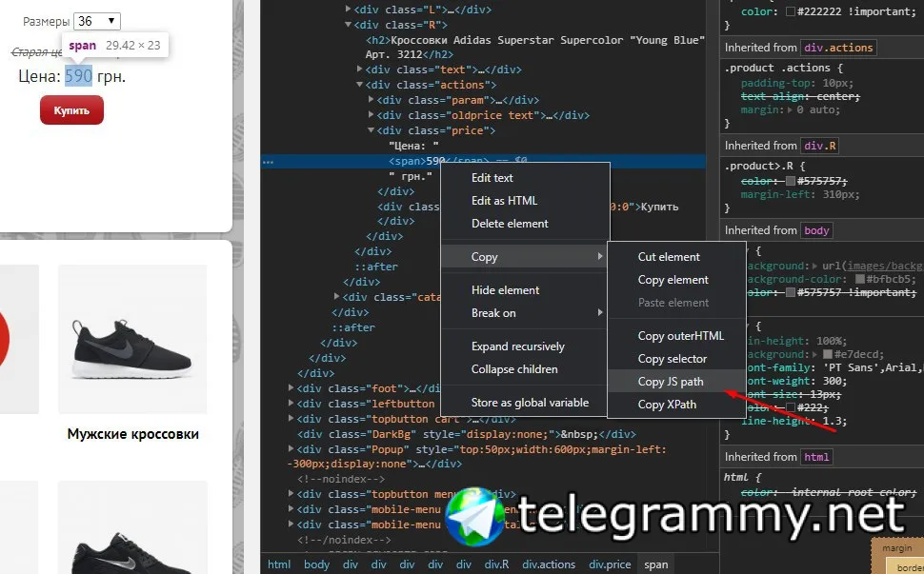The image size is (924, 574).
Task: Expand the div class="text" node
Action: [359, 69]
